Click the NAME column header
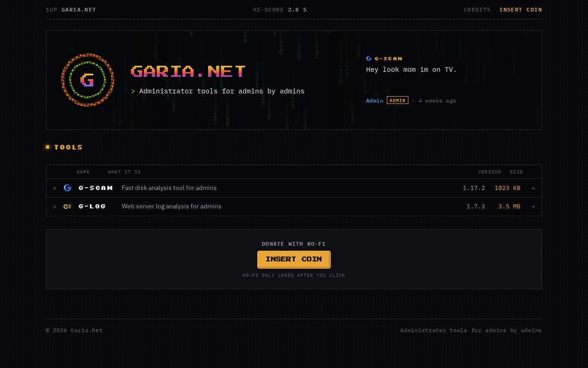The height and width of the screenshot is (368, 588). click(x=83, y=172)
